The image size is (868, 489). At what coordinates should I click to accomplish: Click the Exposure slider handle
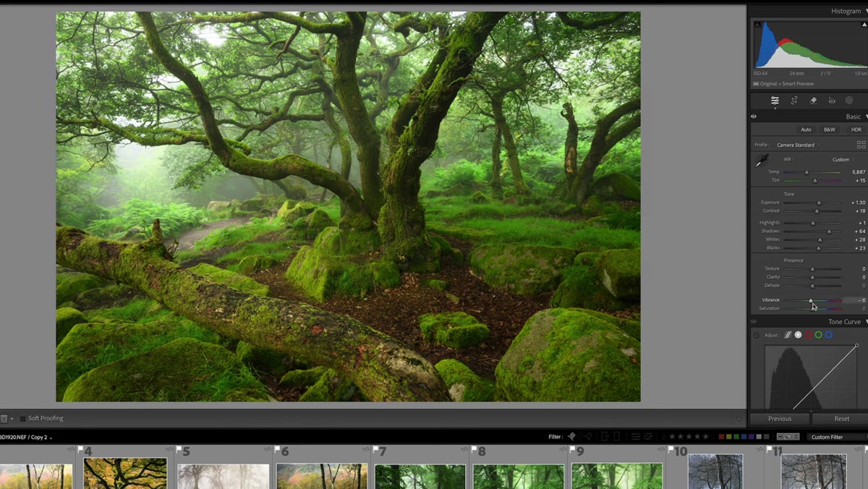point(819,203)
